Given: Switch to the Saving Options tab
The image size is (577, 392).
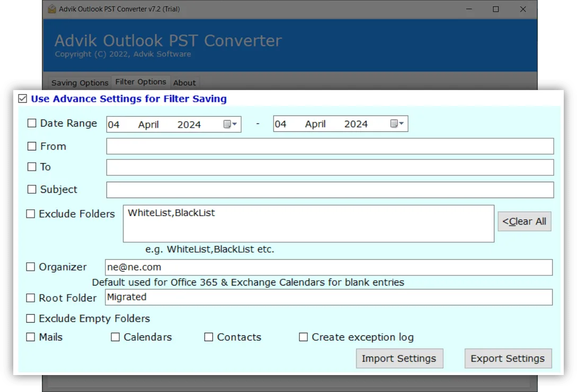Looking at the screenshot, I should [x=79, y=83].
